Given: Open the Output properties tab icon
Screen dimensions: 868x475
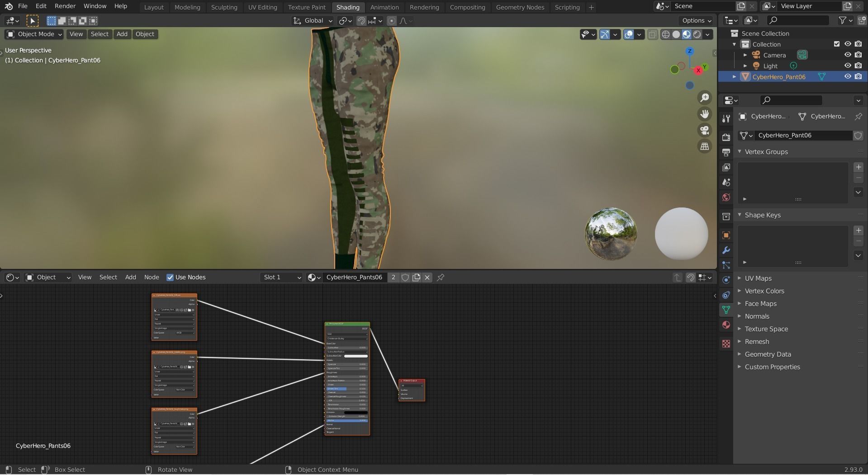Looking at the screenshot, I should tap(726, 152).
